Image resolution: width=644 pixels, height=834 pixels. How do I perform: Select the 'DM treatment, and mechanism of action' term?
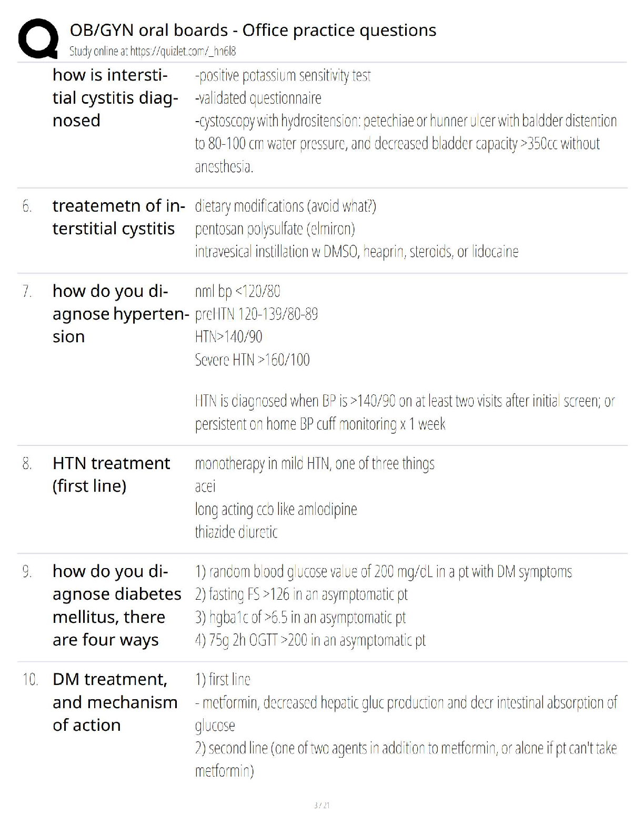pyautogui.click(x=115, y=702)
